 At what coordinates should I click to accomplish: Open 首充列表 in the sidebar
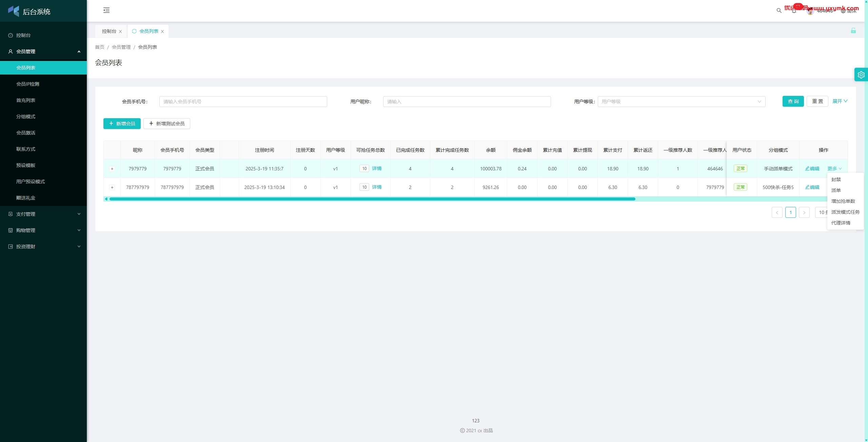coord(43,100)
